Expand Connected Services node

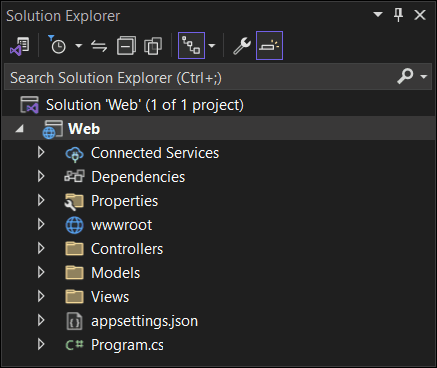click(41, 152)
